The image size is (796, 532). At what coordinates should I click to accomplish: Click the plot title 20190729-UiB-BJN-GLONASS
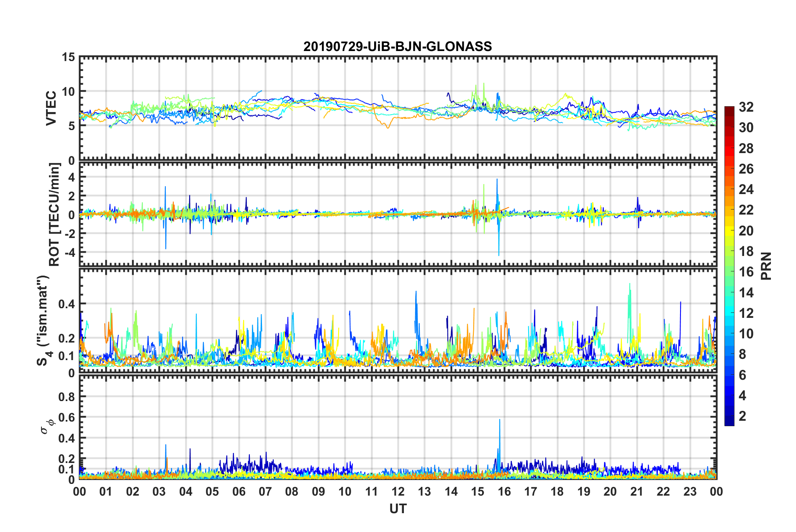pyautogui.click(x=398, y=46)
